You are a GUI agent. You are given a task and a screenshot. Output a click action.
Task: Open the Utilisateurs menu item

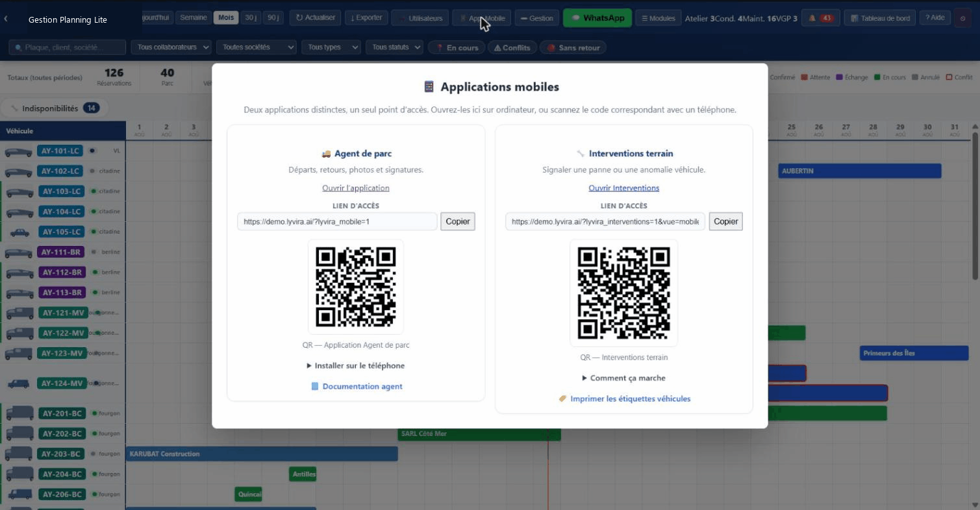click(420, 18)
